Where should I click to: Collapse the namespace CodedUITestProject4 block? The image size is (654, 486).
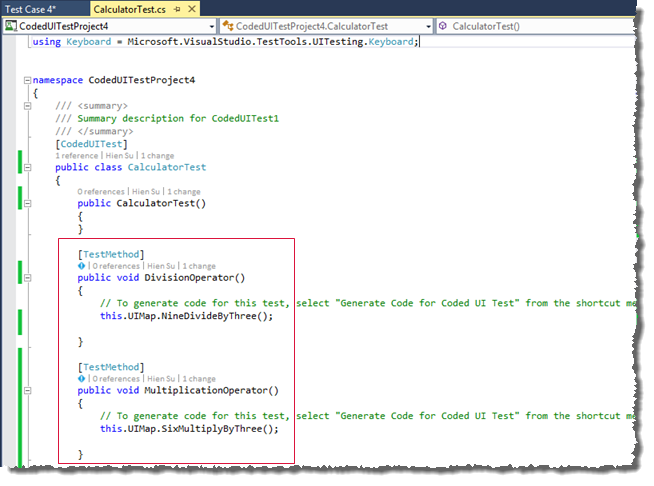click(x=28, y=80)
